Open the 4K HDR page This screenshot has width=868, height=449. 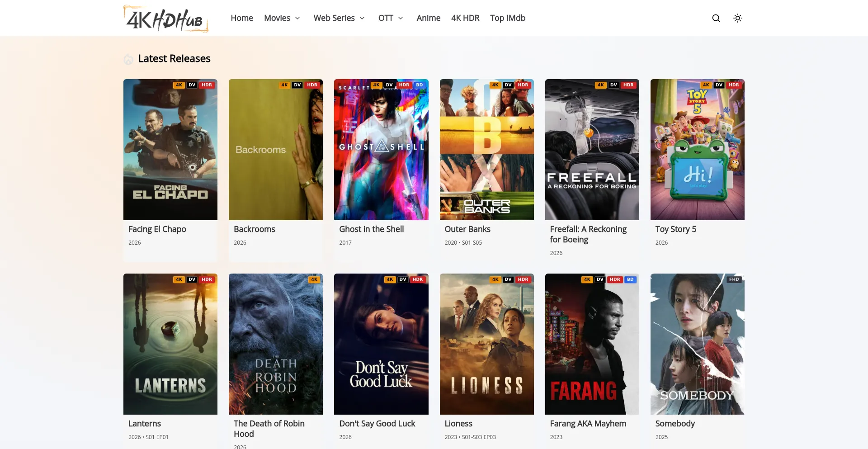(465, 18)
